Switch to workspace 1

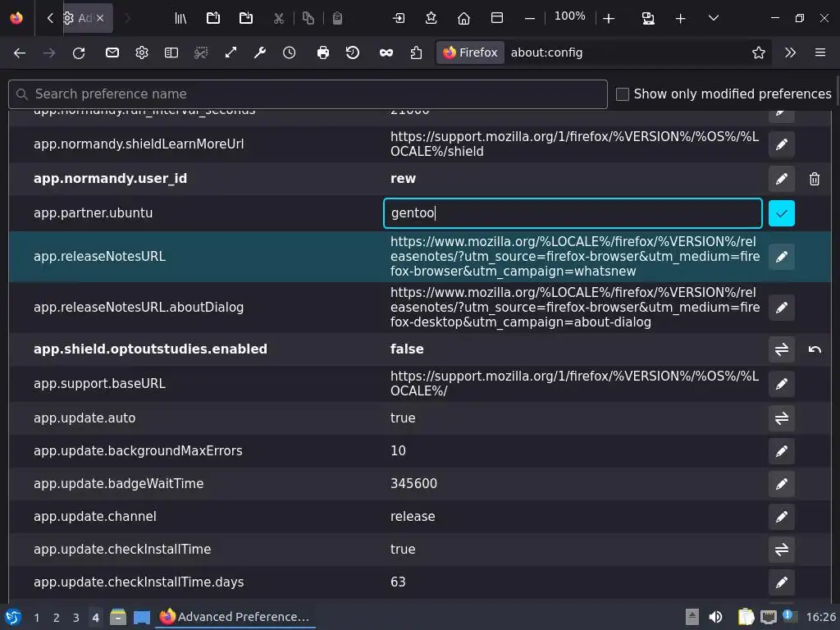click(36, 618)
